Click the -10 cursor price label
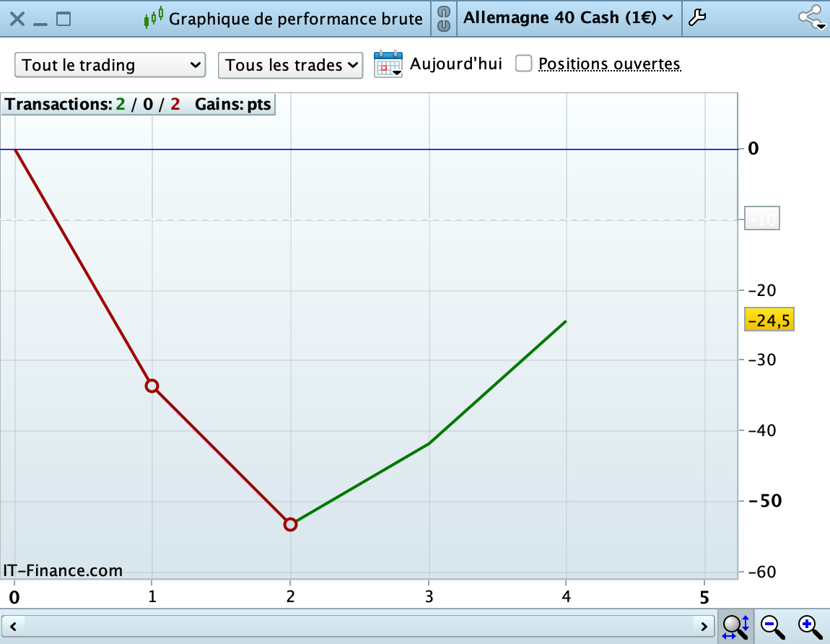The height and width of the screenshot is (644, 830). click(x=762, y=218)
